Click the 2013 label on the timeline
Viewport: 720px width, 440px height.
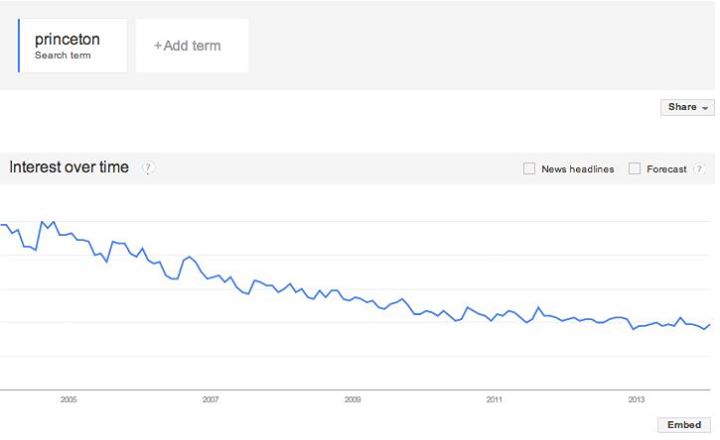(x=636, y=399)
